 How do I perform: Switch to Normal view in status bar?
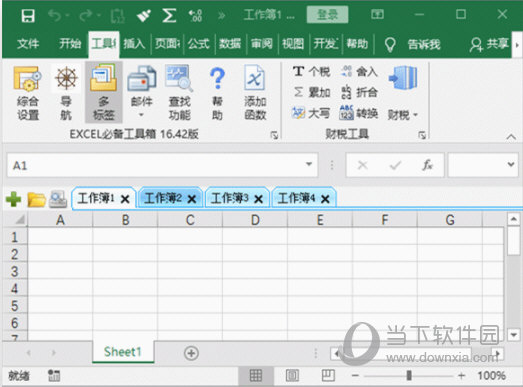[256, 376]
